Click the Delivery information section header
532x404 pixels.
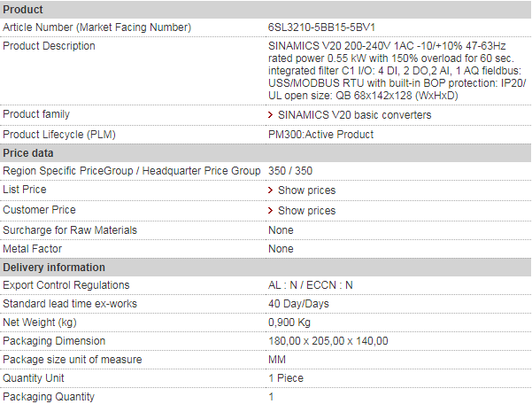pyautogui.click(x=266, y=268)
